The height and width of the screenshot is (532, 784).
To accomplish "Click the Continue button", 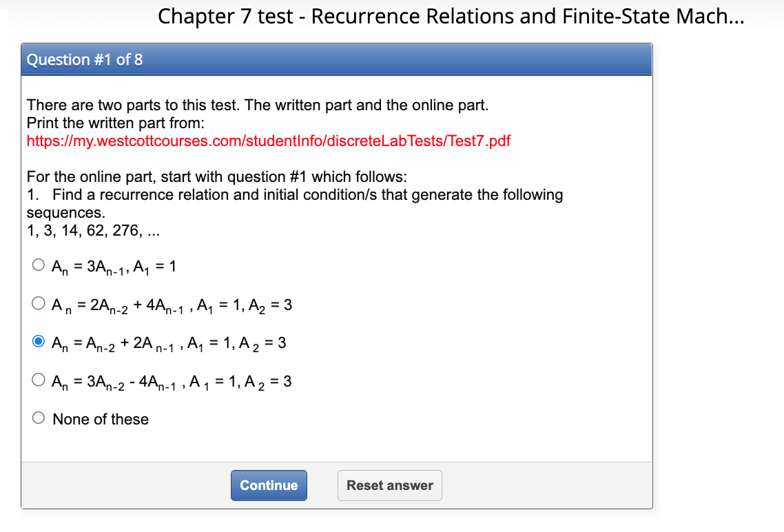I will pyautogui.click(x=269, y=485).
